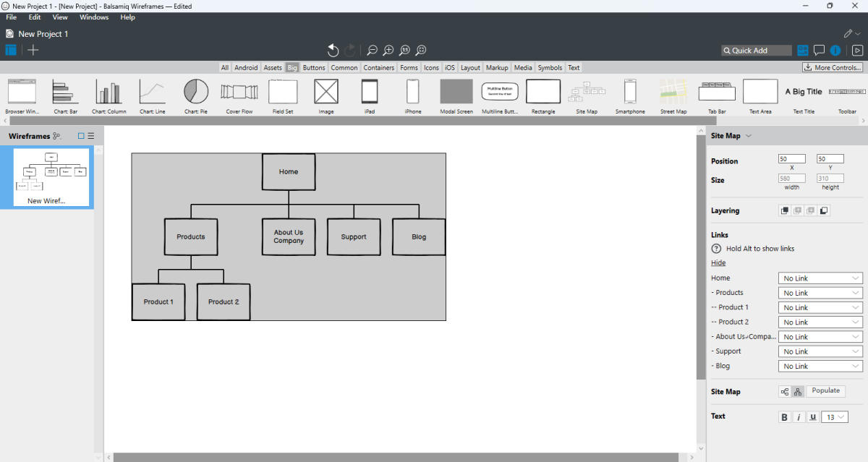
Task: Pick the Browser Window control
Action: tap(22, 96)
